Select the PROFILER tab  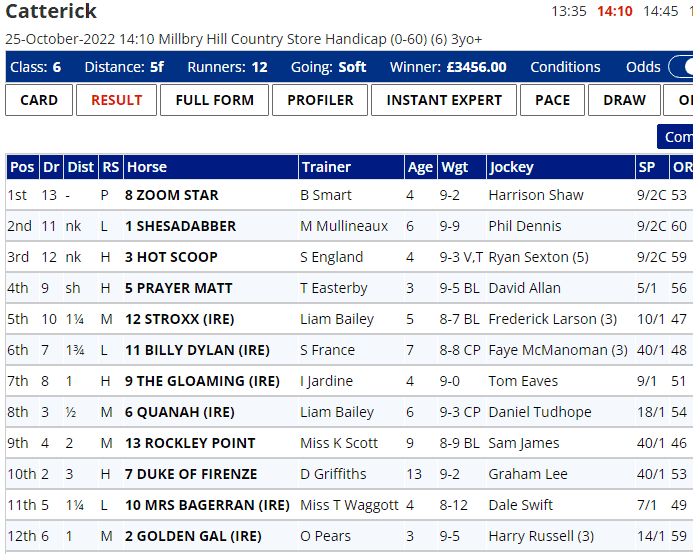pyautogui.click(x=320, y=100)
